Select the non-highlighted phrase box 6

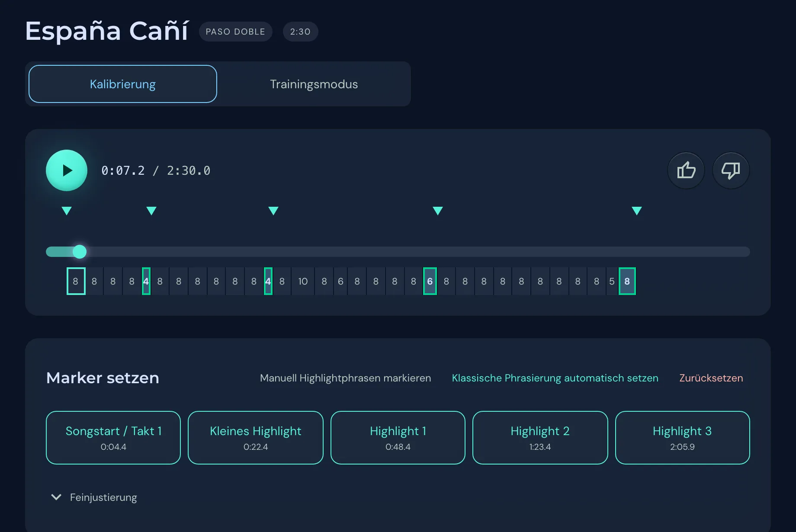pyautogui.click(x=340, y=281)
